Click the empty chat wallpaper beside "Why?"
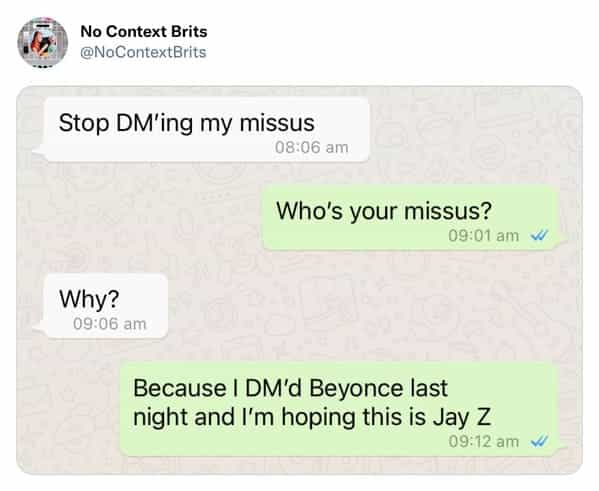The width and height of the screenshot is (599, 491). point(344,306)
